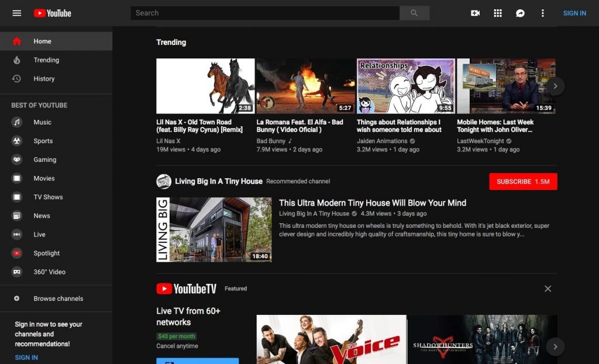Open Living Big In A Tiny House avatar
Viewport: 599px width, 364px height.
pos(164,181)
